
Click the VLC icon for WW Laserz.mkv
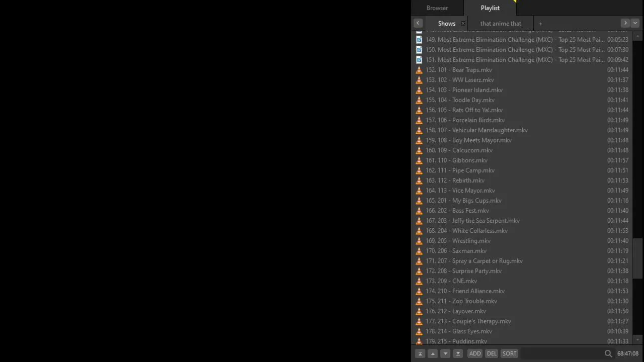419,80
